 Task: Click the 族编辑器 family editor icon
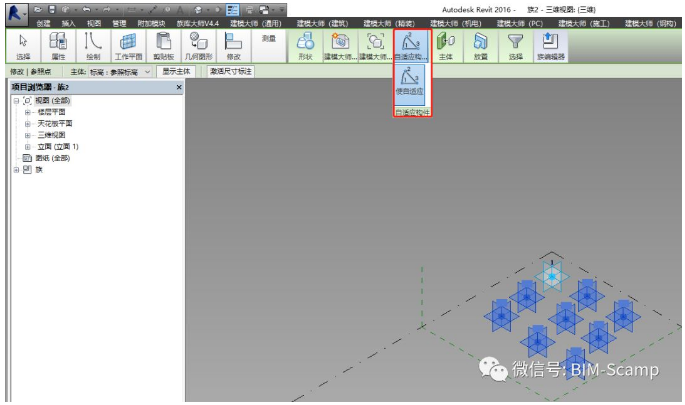550,44
